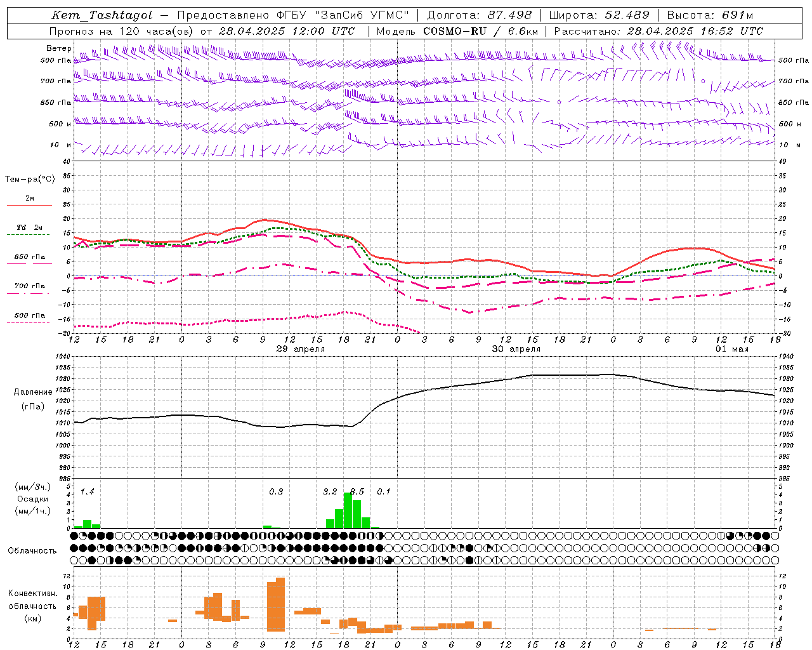This screenshot has width=812, height=650.
Task: Click the (мм/3ч.) precipitation unit label
Action: [32, 487]
